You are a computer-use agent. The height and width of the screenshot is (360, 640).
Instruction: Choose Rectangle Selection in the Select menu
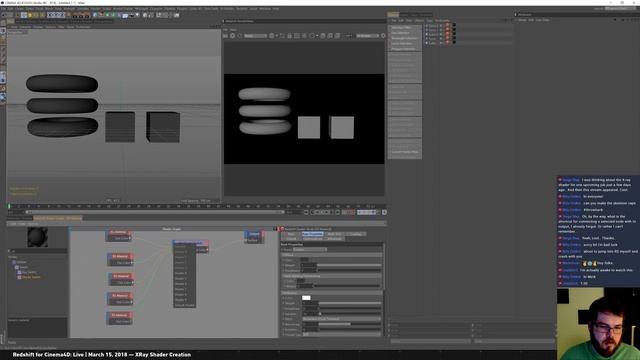coord(404,38)
